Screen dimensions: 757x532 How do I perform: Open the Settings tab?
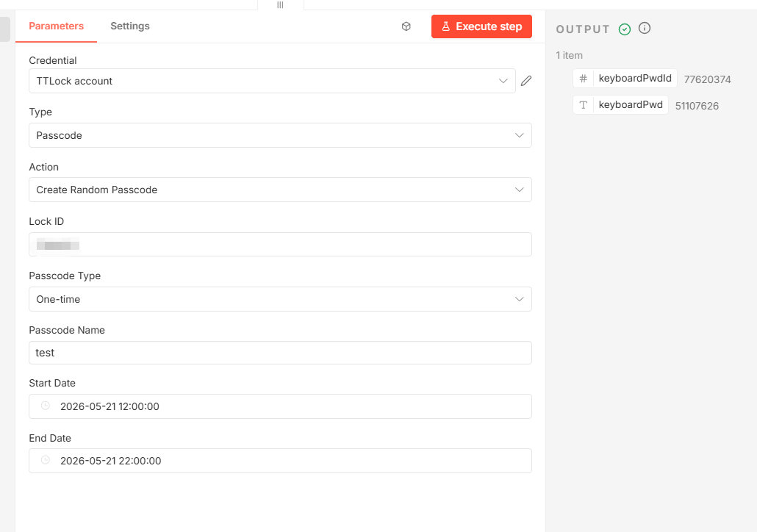tap(130, 26)
